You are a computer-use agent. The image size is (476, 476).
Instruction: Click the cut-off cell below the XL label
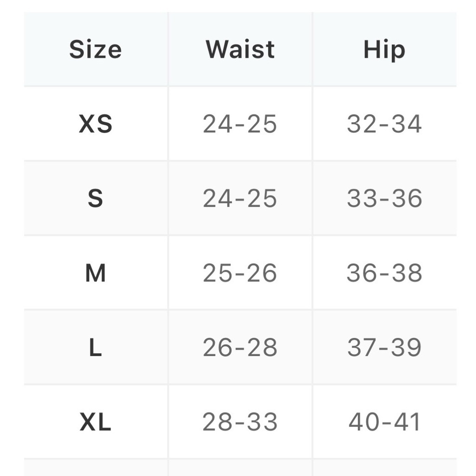point(95,468)
